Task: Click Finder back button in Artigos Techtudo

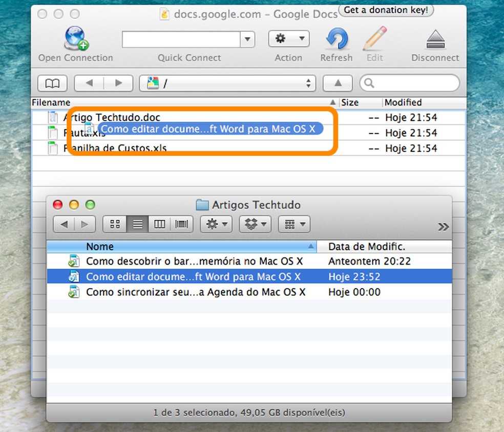Action: pos(64,224)
